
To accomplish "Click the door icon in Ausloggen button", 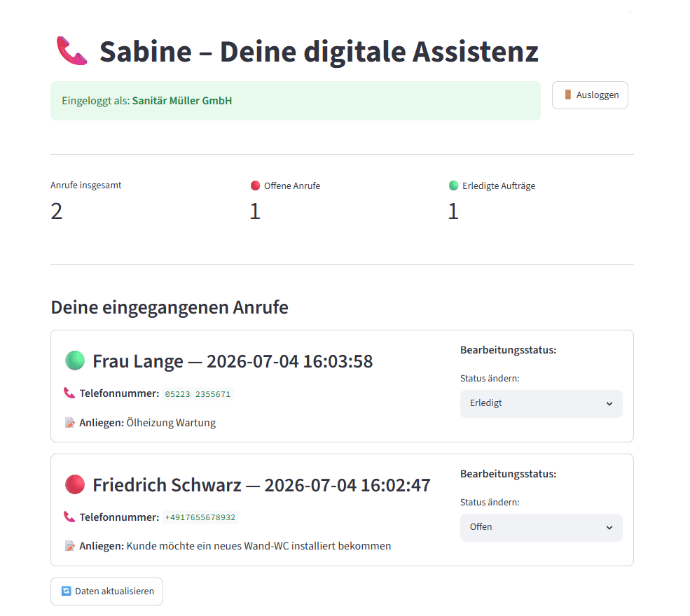I will pyautogui.click(x=567, y=95).
